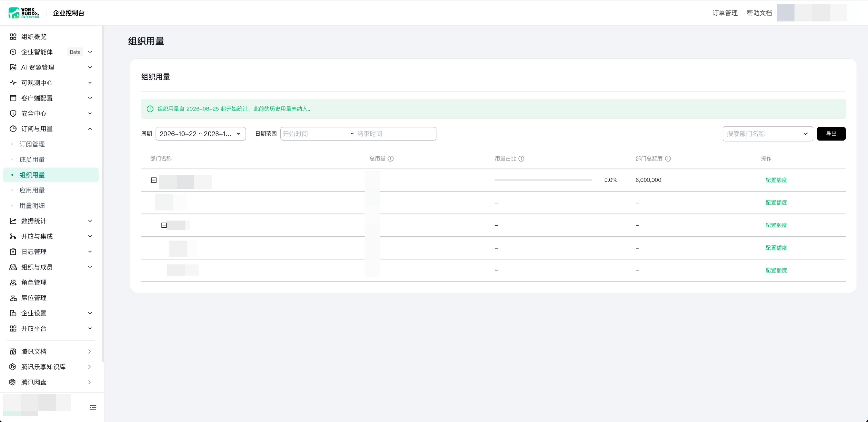868x422 pixels.
Task: Show info tooltip for 部门总额度 column
Action: (x=668, y=159)
